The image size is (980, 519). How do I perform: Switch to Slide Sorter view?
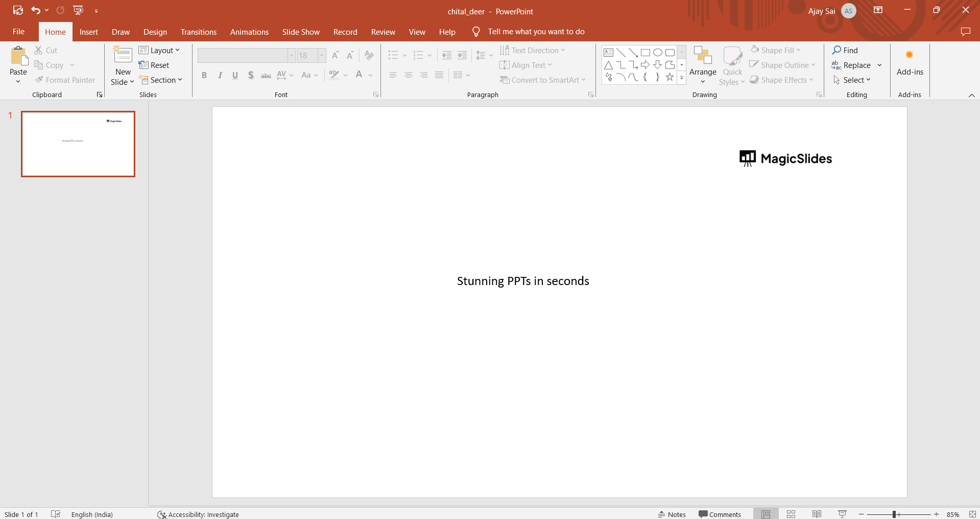(x=791, y=514)
